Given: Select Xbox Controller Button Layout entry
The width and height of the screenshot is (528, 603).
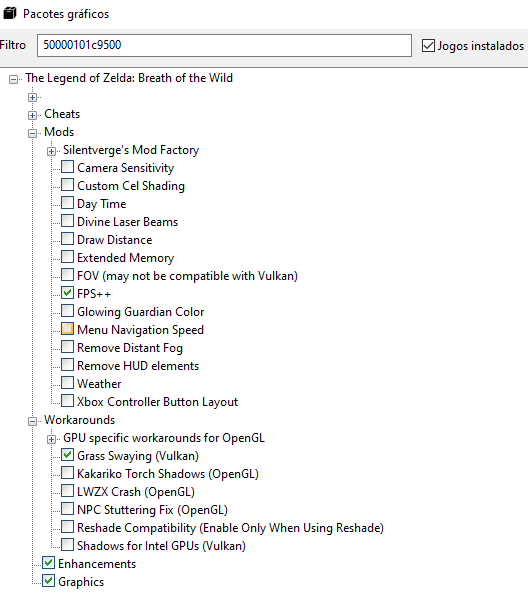Looking at the screenshot, I should point(157,401).
